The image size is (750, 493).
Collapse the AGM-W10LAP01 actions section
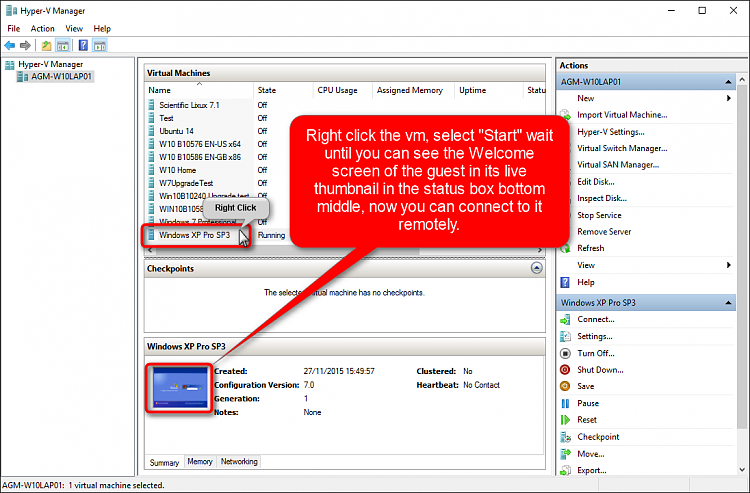click(728, 82)
